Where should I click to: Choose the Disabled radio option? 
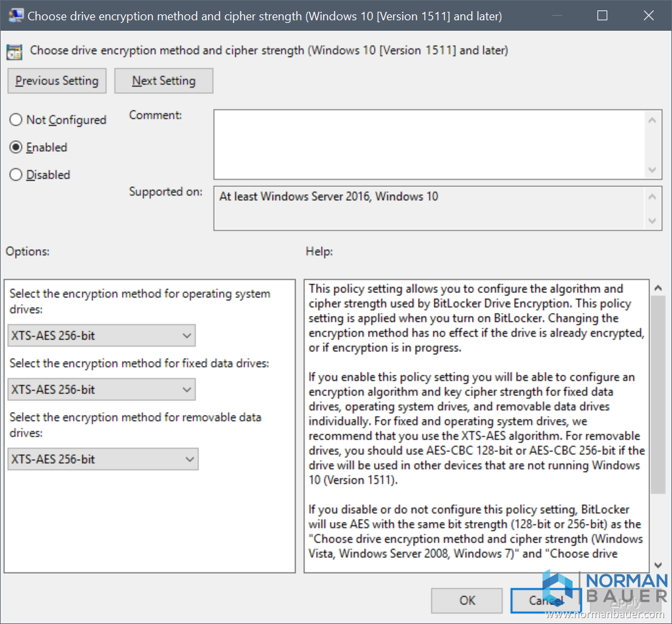point(16,175)
